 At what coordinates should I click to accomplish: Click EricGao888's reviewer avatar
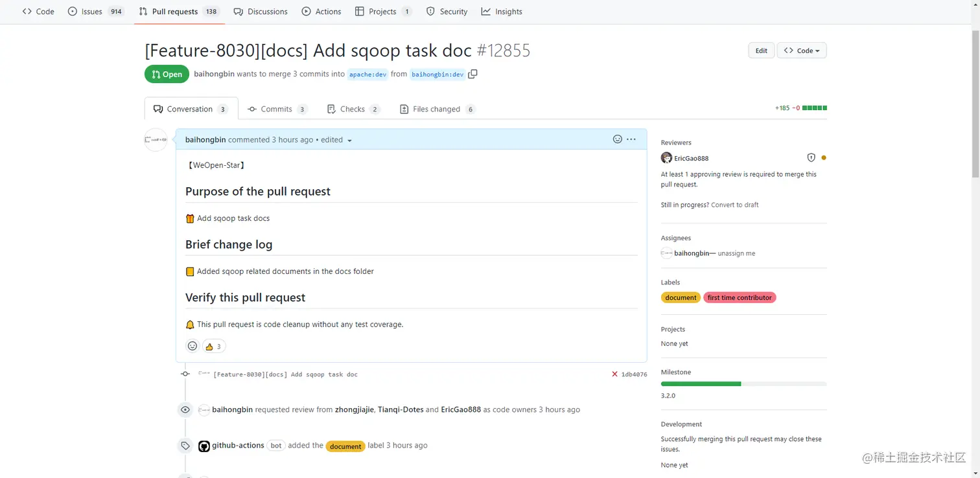tap(666, 158)
